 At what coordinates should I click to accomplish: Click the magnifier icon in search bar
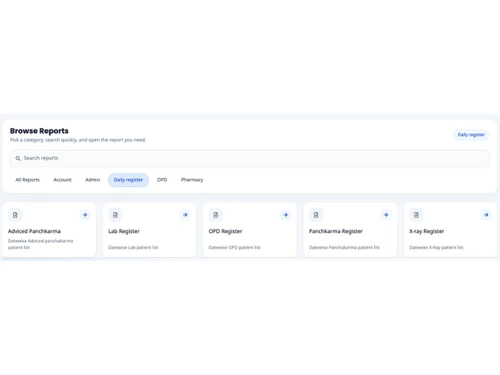[x=18, y=158]
